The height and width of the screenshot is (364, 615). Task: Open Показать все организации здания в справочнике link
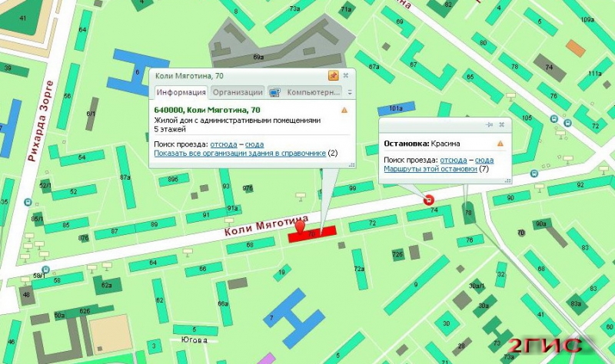click(x=240, y=153)
